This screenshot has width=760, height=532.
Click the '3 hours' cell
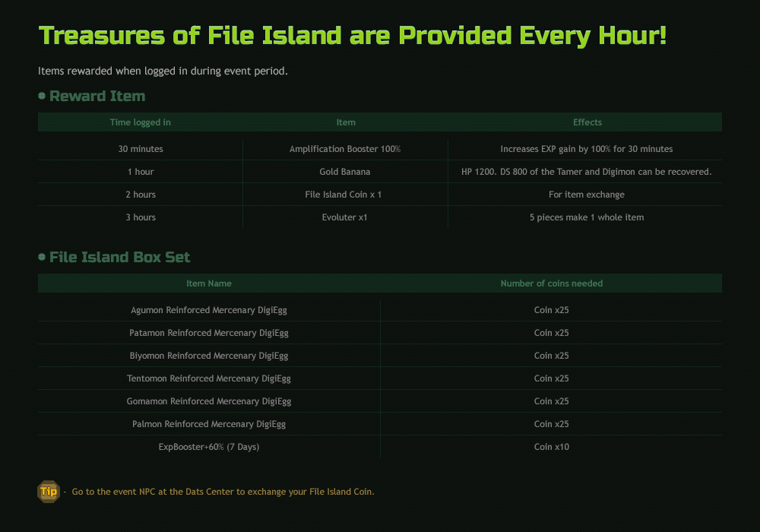[x=141, y=217]
